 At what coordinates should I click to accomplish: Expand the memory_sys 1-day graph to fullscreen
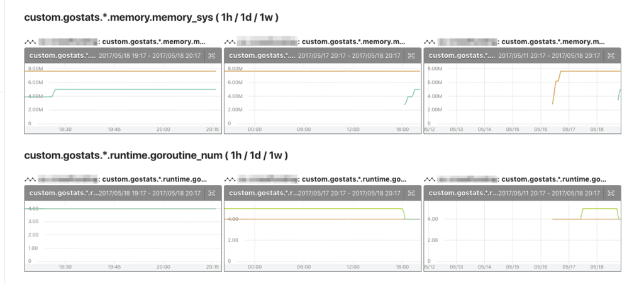point(411,55)
